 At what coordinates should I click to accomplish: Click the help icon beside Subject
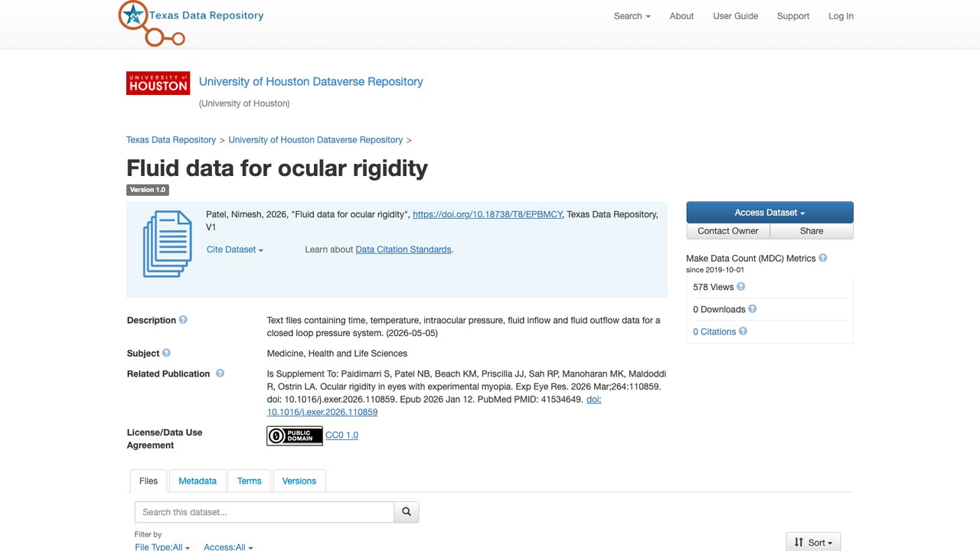166,353
